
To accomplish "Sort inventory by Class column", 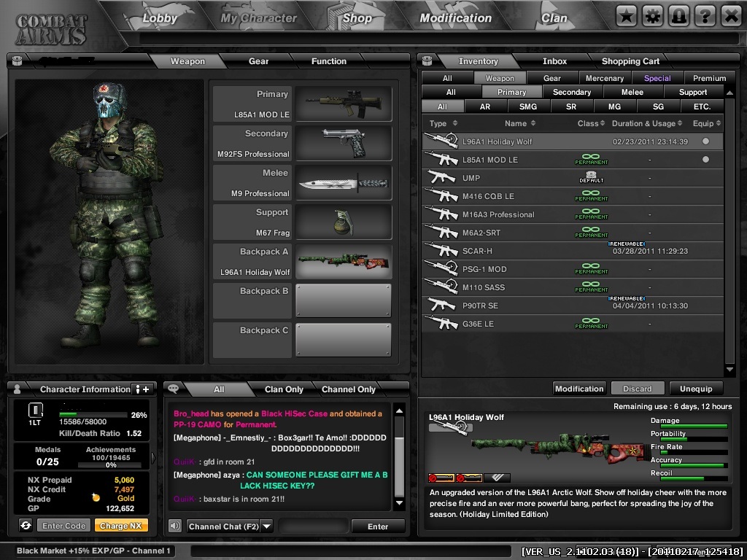I will [x=591, y=123].
